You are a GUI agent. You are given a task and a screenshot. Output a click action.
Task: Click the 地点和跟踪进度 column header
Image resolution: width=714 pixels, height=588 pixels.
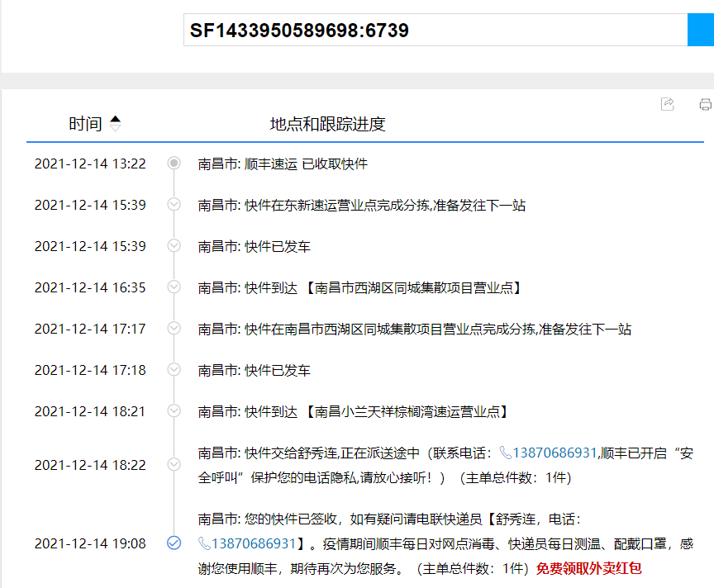(x=327, y=124)
